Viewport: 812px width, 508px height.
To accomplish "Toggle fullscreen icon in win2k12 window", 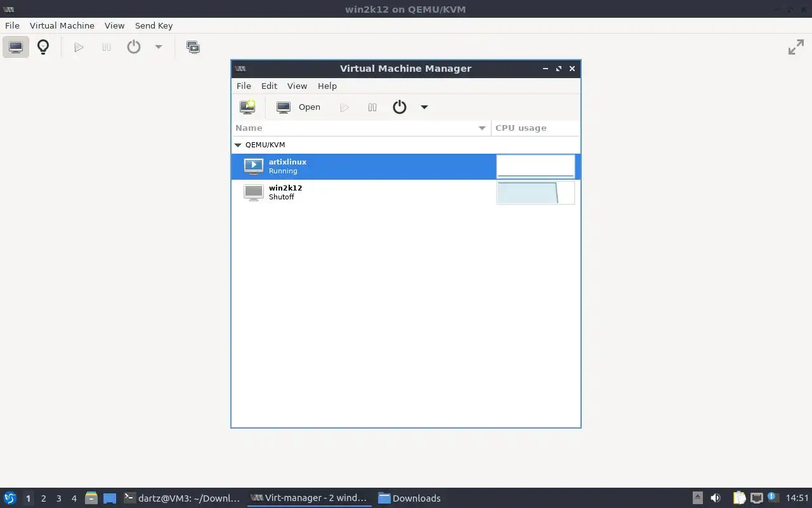I will (x=796, y=47).
